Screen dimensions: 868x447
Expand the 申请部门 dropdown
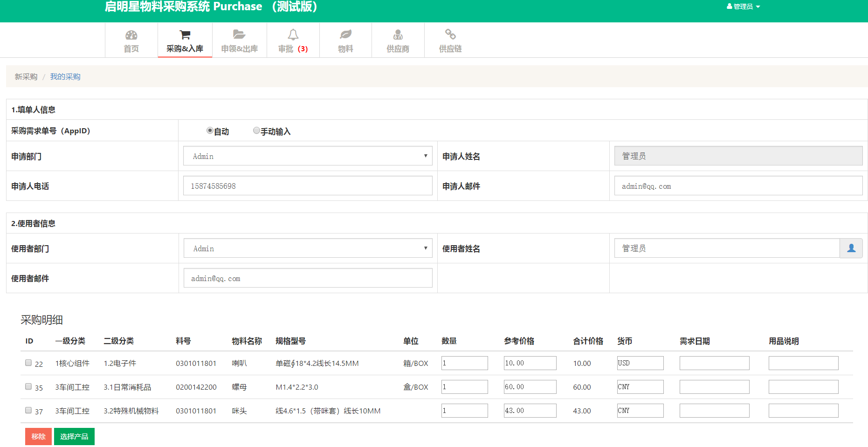(x=308, y=156)
